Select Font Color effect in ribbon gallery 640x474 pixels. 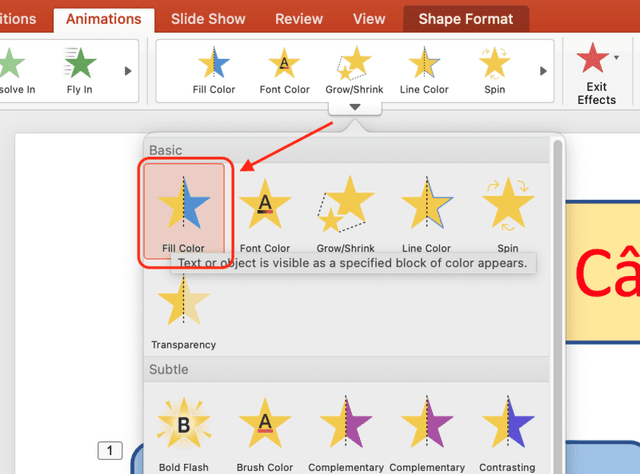click(x=284, y=71)
